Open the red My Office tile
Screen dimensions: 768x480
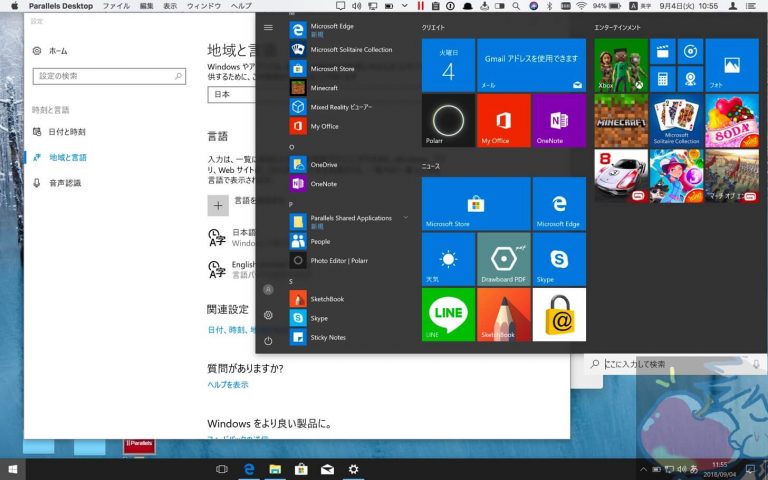coord(504,120)
